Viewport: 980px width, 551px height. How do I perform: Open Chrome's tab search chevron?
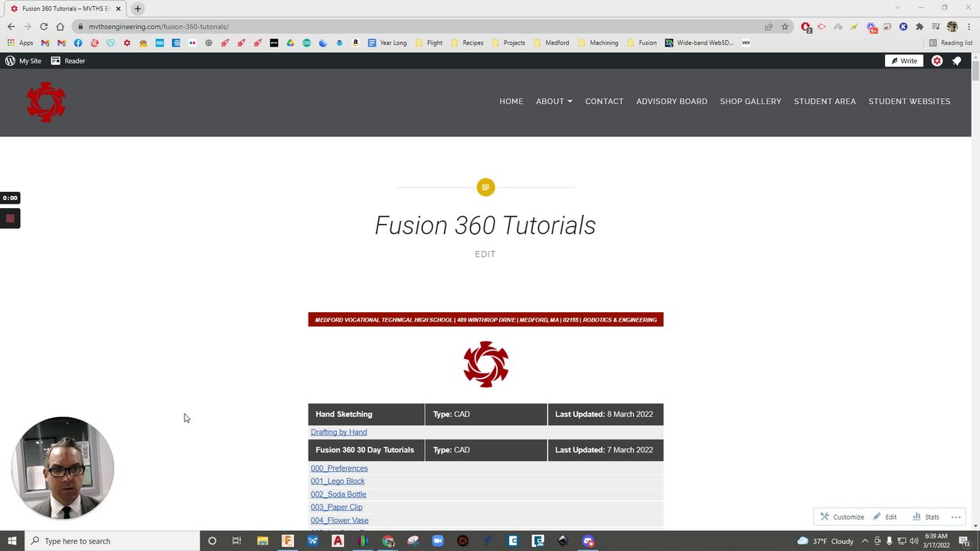[x=897, y=8]
